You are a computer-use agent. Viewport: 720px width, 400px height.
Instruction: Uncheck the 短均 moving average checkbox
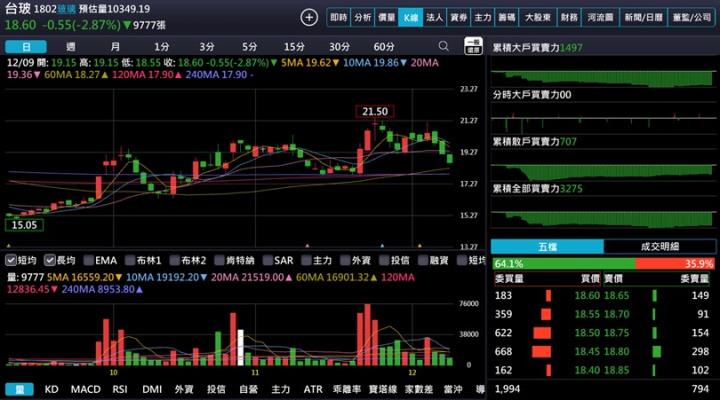coord(13,260)
